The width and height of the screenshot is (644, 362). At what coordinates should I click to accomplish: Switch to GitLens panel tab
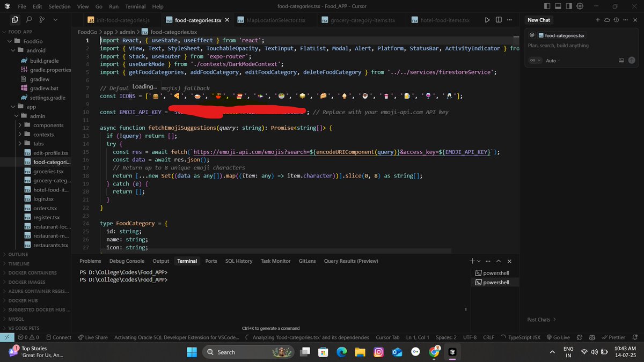pos(308,261)
